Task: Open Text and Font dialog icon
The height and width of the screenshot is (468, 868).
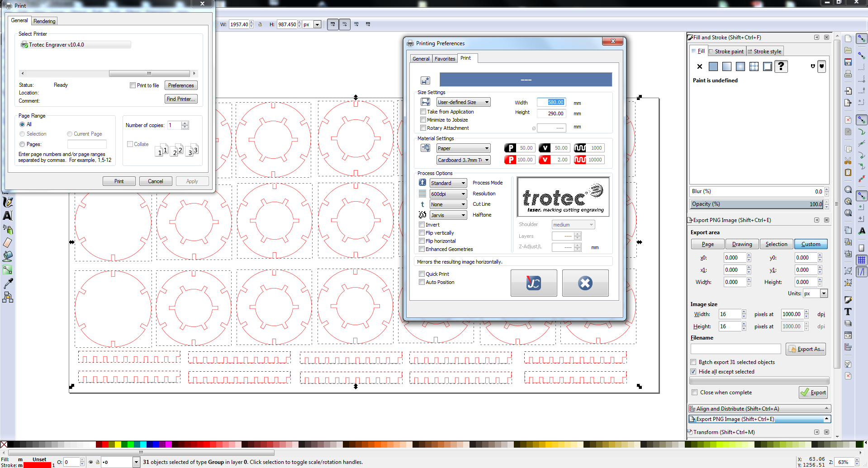Action: click(848, 312)
